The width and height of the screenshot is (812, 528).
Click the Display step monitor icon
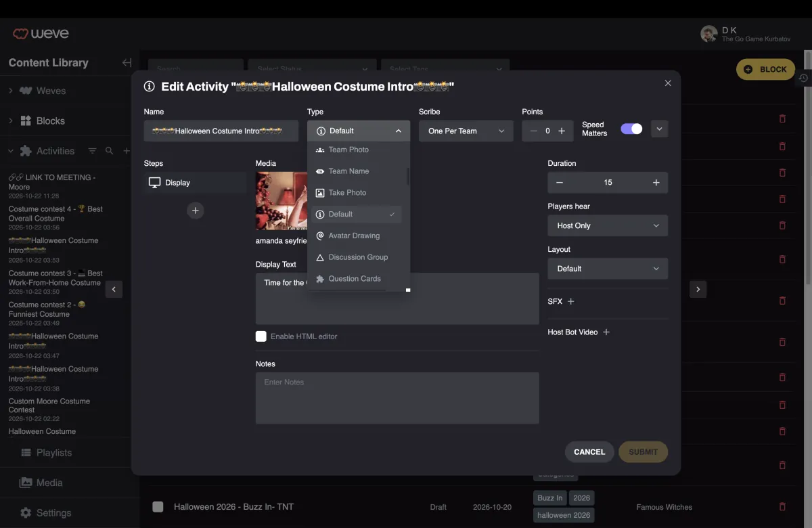[154, 183]
